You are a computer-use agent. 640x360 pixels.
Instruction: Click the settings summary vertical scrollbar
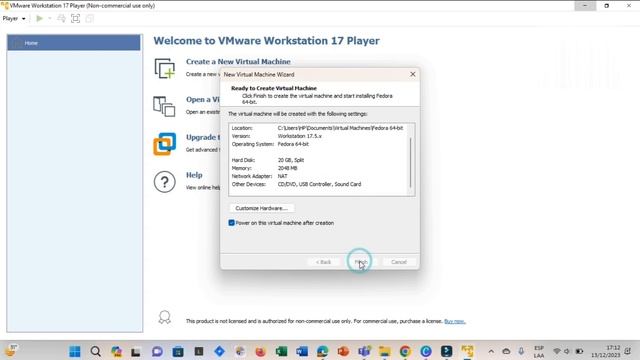[411, 162]
